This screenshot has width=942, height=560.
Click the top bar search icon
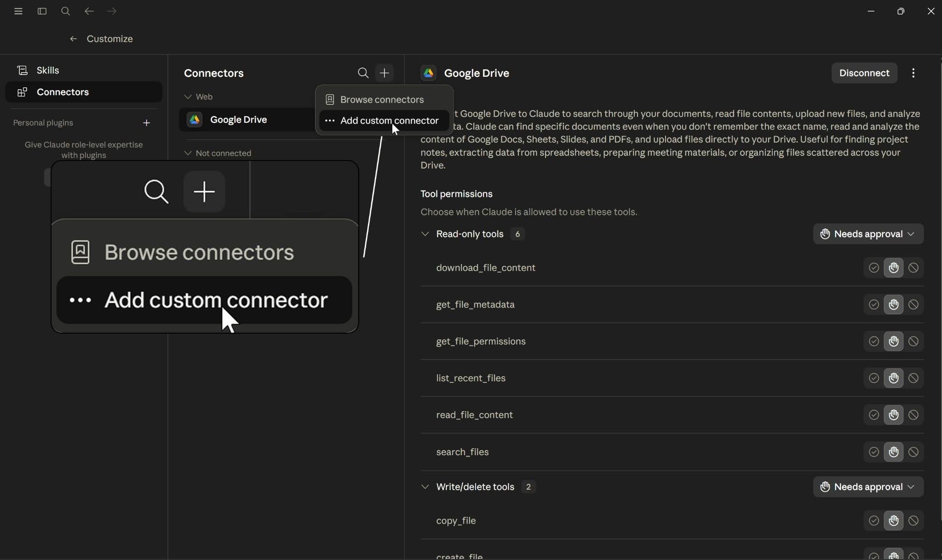[65, 11]
